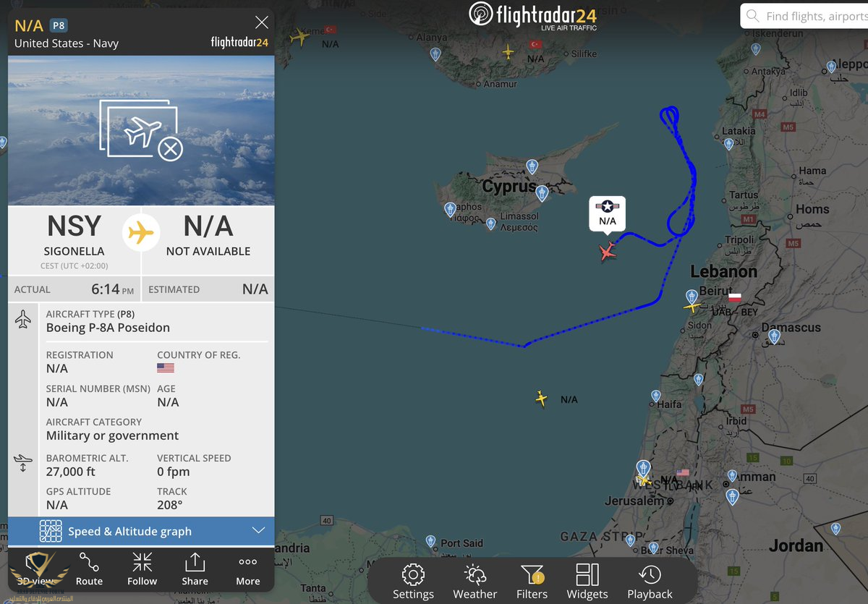Click the aircraft photo placeholder image
Viewport: 868px width, 604px height.
coord(141,131)
